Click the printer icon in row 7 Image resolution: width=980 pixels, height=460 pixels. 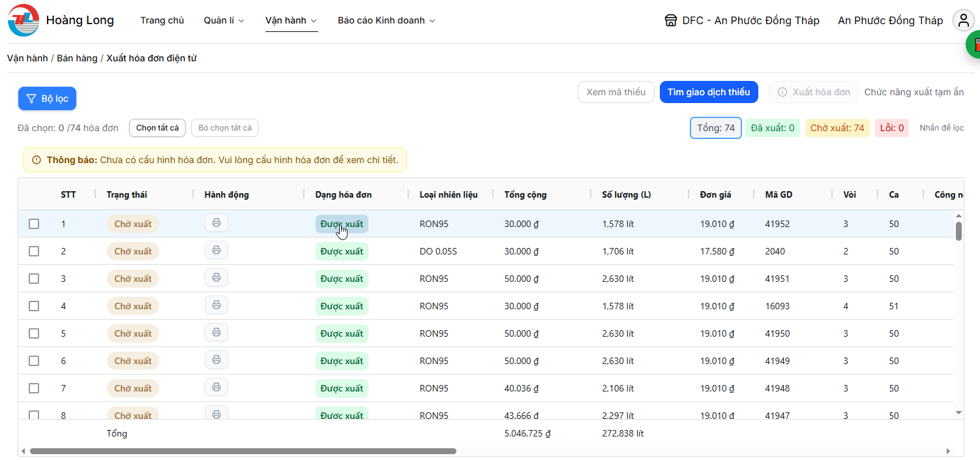tap(216, 388)
